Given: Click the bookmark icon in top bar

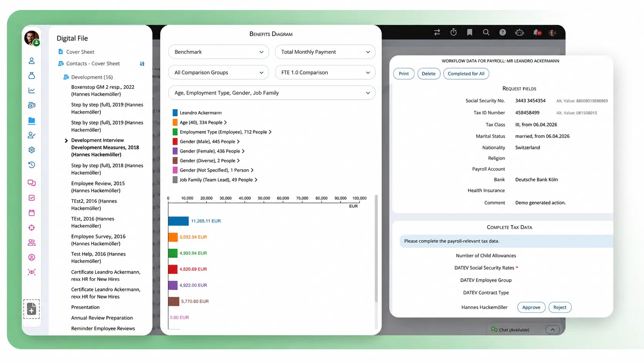Looking at the screenshot, I should 470,32.
